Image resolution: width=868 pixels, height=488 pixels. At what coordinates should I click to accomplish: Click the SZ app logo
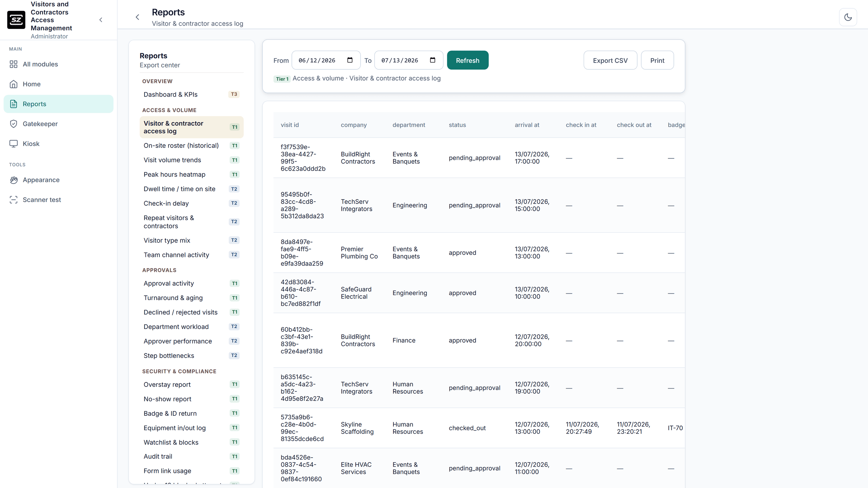[16, 20]
